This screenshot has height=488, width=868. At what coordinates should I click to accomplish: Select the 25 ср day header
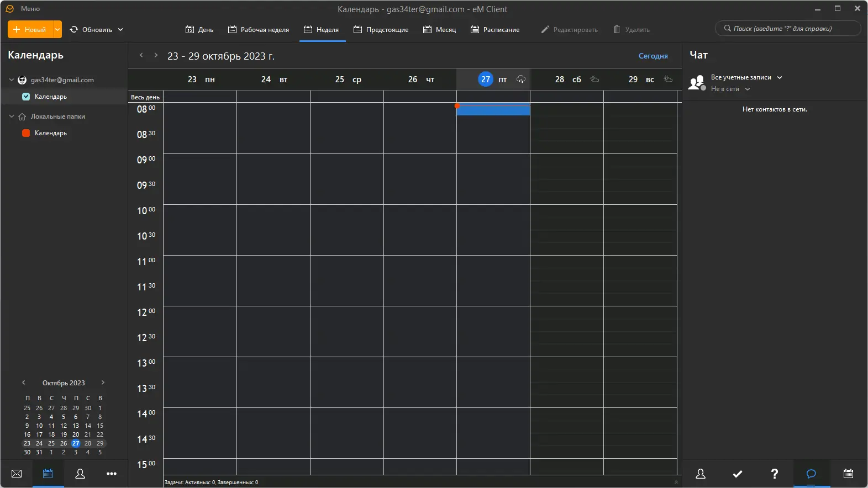tap(348, 79)
